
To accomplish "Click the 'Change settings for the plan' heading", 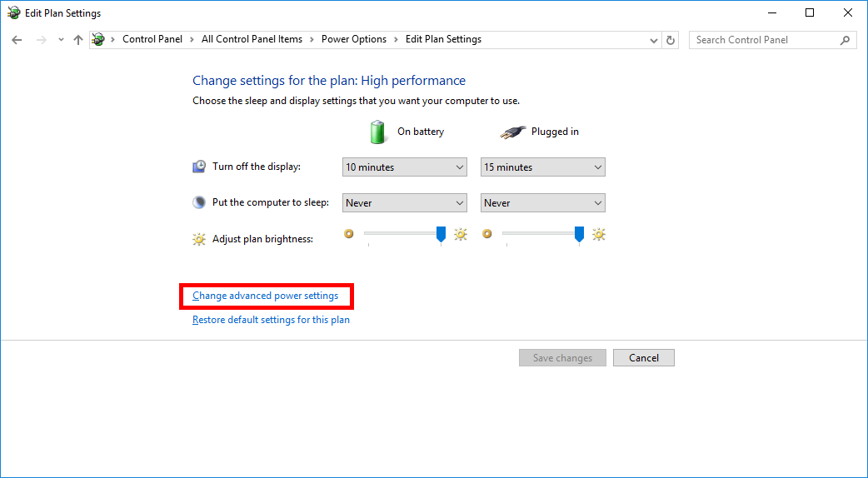I will pos(329,81).
